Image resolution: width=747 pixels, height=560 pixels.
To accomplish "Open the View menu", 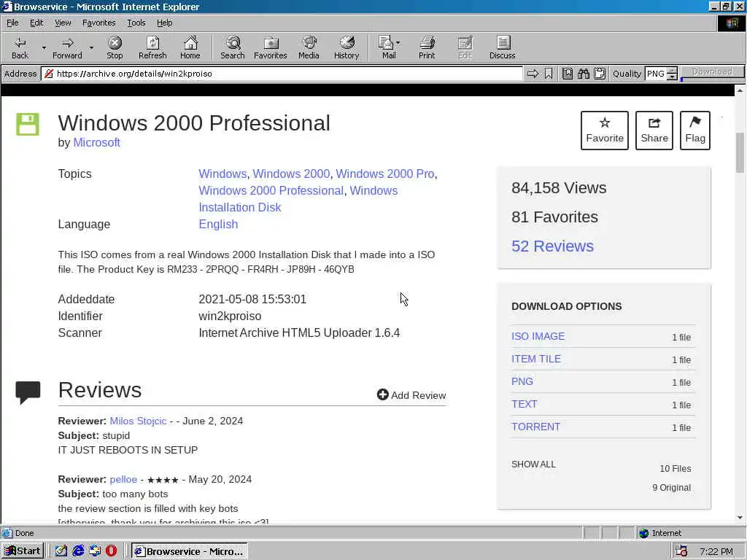I will click(63, 23).
